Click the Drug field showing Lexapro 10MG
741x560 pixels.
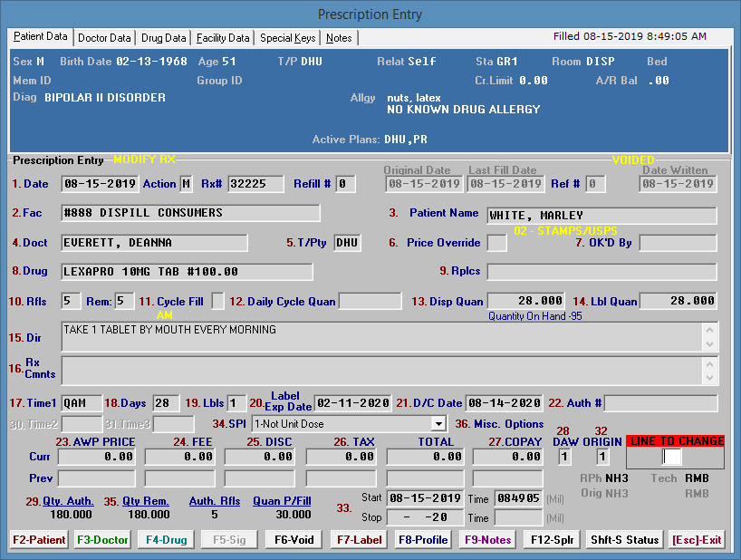click(187, 272)
